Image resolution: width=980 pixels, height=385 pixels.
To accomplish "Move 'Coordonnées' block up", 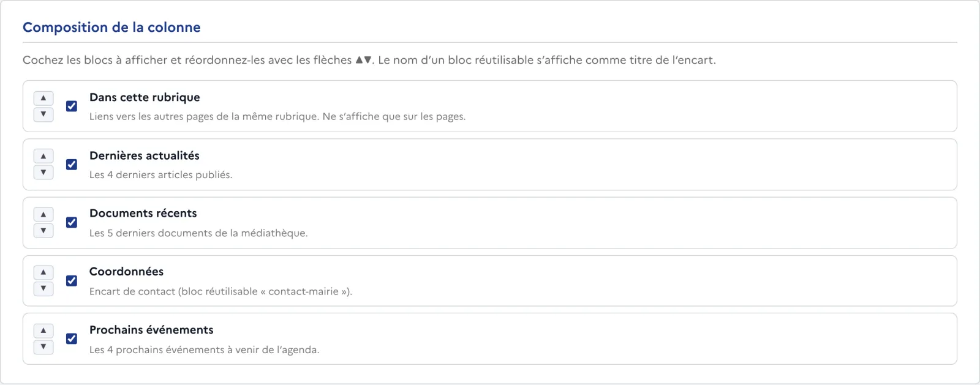I will [43, 272].
